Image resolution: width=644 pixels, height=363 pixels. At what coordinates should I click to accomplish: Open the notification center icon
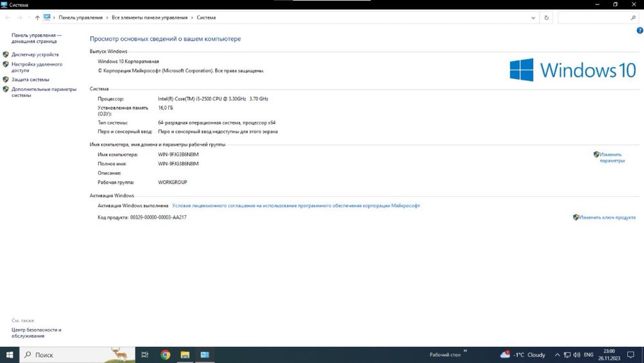click(x=630, y=355)
